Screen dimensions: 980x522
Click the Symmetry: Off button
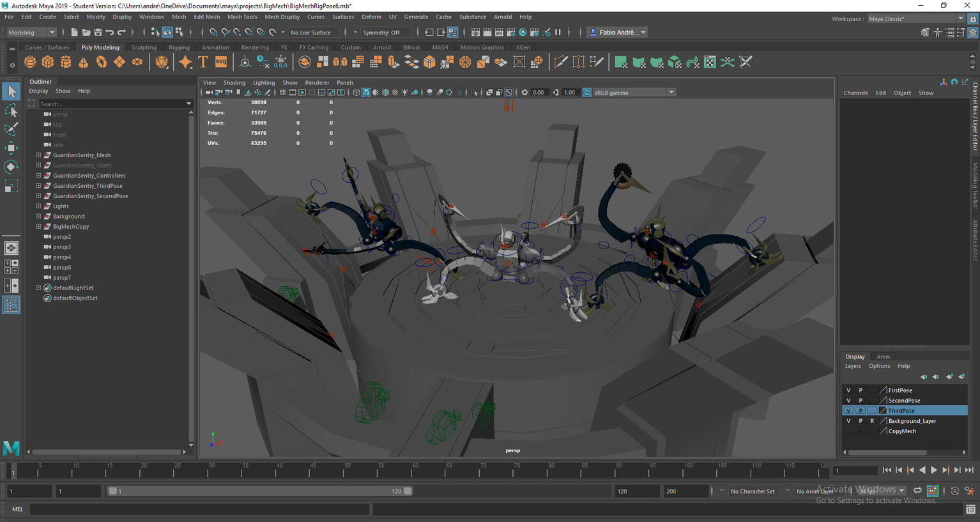(381, 33)
